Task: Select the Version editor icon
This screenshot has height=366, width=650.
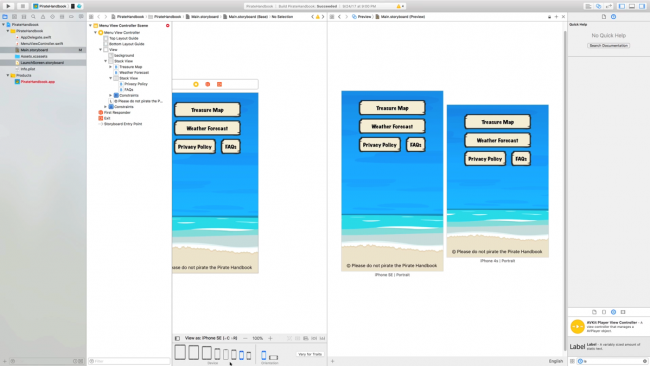Action: [x=609, y=6]
